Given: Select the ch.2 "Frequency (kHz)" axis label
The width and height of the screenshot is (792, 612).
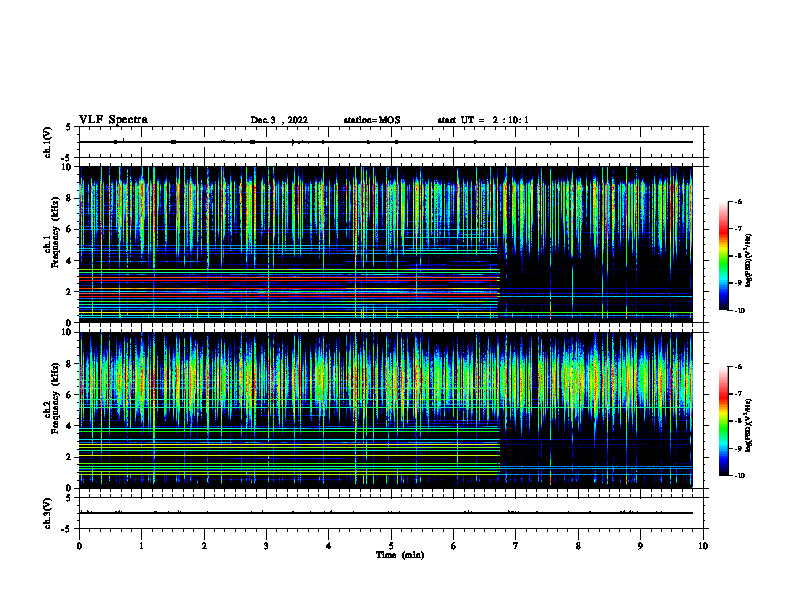Looking at the screenshot, I should pos(56,398).
